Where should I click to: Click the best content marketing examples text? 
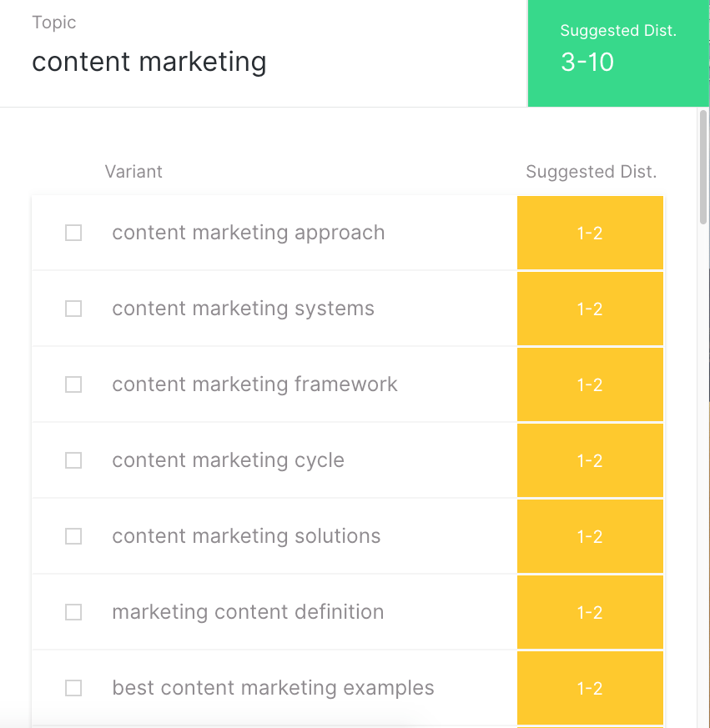click(x=273, y=688)
